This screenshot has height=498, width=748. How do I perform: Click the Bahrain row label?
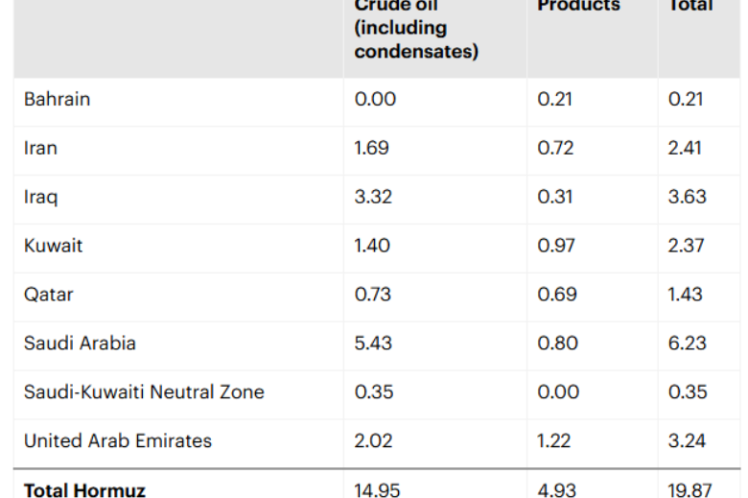tap(58, 99)
